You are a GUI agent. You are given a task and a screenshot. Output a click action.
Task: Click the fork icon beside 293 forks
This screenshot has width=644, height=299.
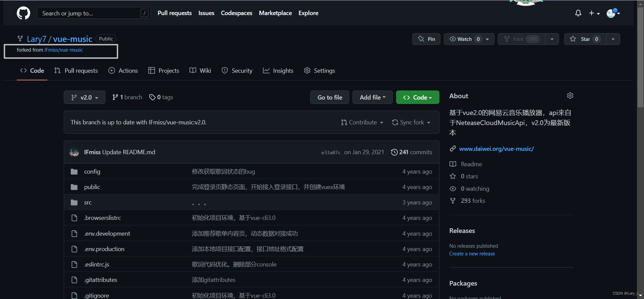click(x=453, y=201)
